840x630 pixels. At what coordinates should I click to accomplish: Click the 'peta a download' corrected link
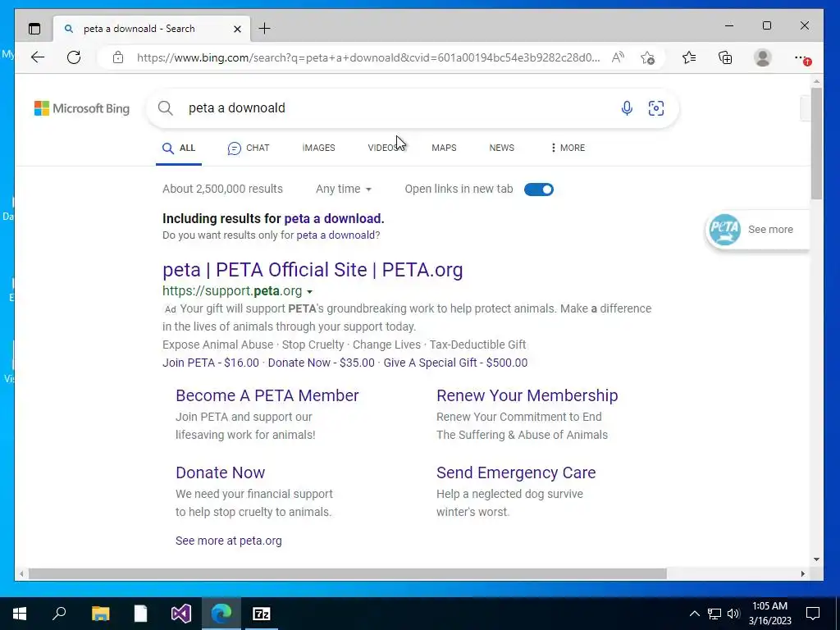(x=333, y=218)
